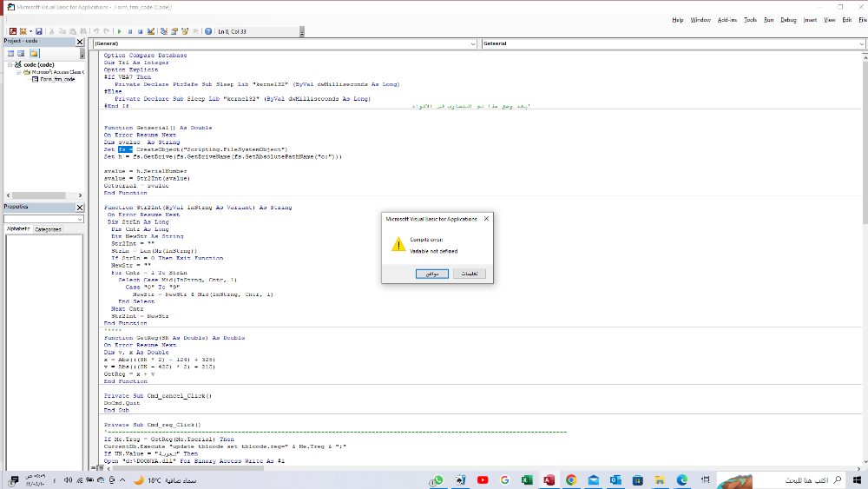
Task: Open the Help menu
Action: point(678,20)
